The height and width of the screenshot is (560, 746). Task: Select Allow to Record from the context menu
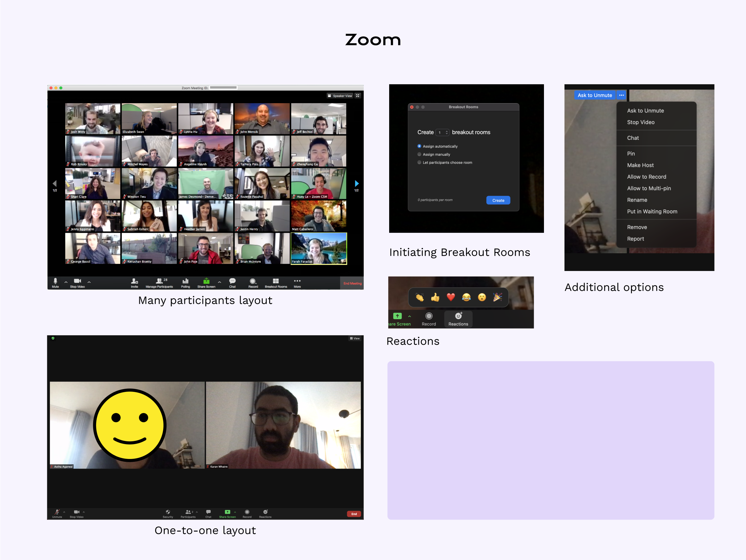coord(647,177)
